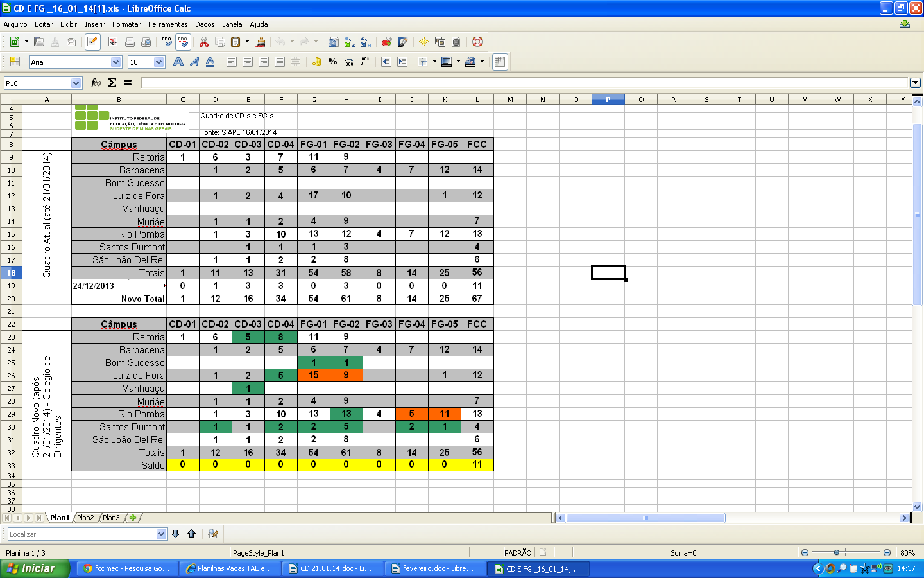
Task: Select column P header
Action: (x=608, y=100)
